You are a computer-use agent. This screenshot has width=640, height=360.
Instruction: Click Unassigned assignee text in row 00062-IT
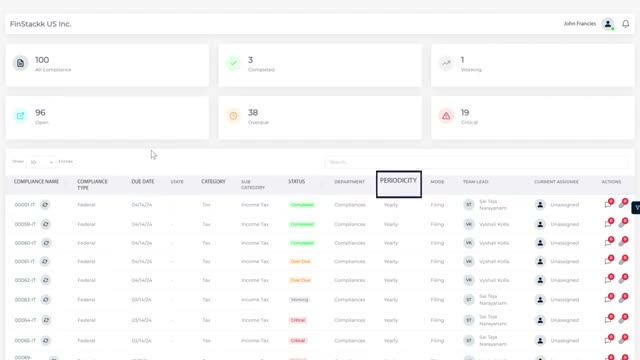564,280
